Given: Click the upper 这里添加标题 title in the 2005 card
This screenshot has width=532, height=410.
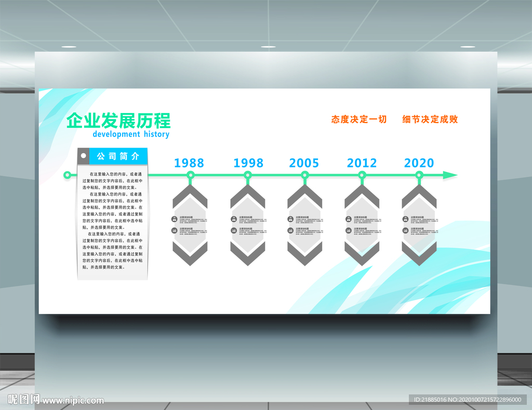Looking at the screenshot, I should 302,217.
